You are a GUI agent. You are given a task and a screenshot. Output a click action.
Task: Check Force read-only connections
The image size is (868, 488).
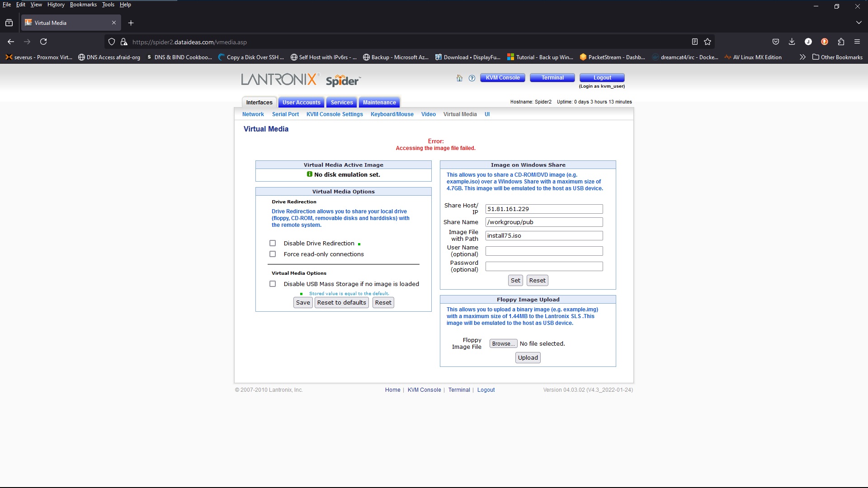[273, 254]
